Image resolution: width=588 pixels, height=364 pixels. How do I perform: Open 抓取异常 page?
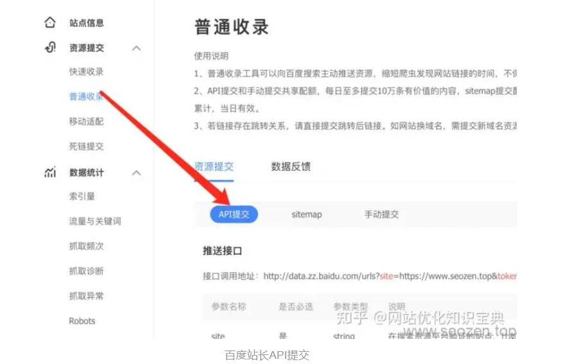point(86,296)
